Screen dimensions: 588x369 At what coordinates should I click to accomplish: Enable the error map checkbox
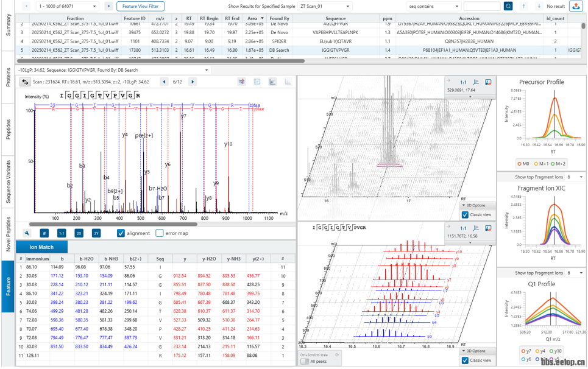tap(160, 233)
